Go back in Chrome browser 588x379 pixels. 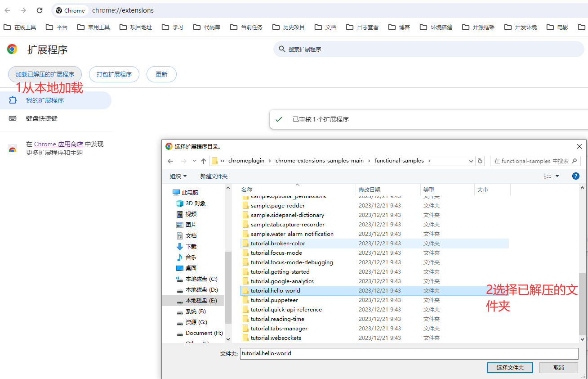[x=7, y=10]
